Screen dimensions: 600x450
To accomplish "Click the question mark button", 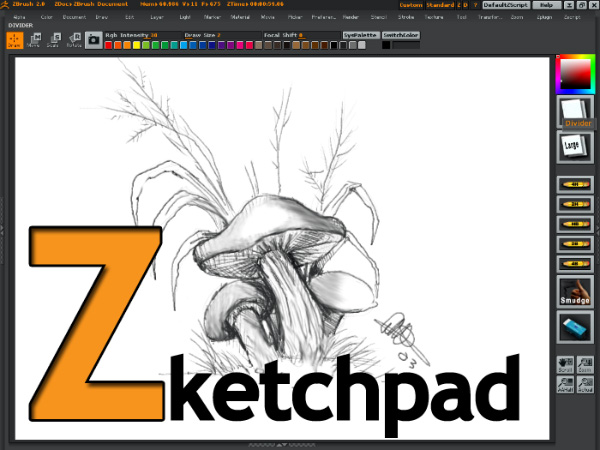I will pyautogui.click(x=475, y=5).
